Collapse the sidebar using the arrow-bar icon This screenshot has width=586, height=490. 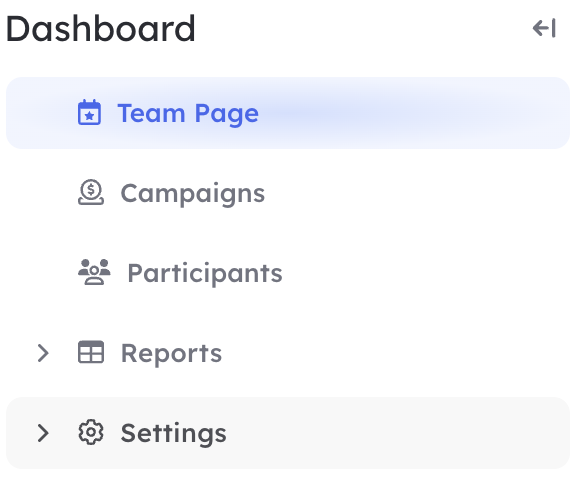[x=544, y=28]
